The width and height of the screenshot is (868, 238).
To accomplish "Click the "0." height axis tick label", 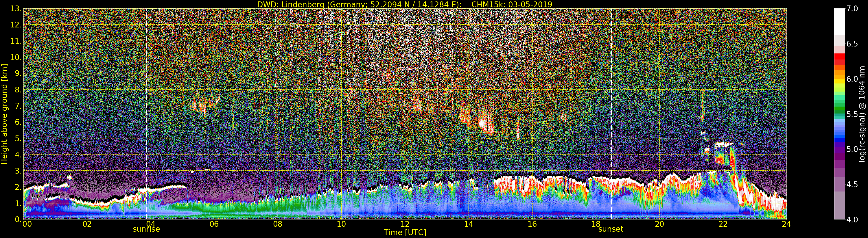I will (18, 219).
